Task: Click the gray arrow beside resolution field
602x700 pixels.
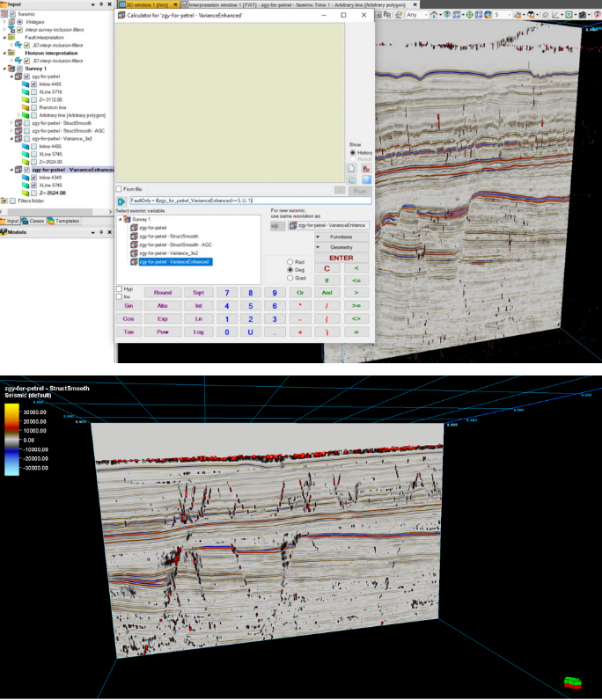Action: click(277, 226)
